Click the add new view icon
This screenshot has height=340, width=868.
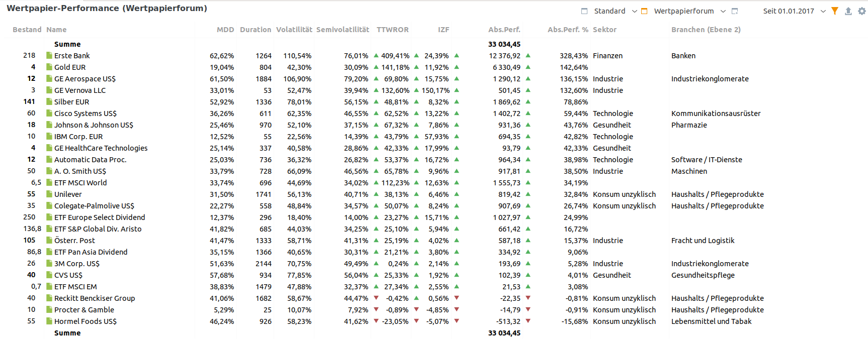pyautogui.click(x=735, y=11)
